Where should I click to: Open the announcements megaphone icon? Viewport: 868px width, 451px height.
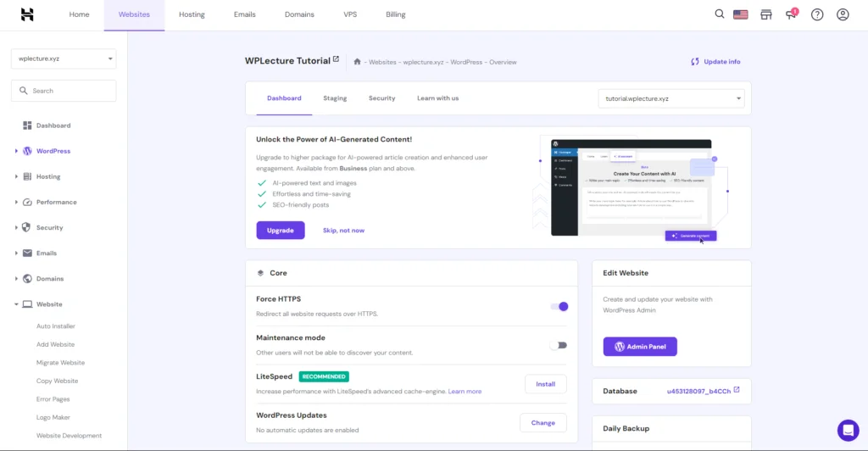pos(791,14)
